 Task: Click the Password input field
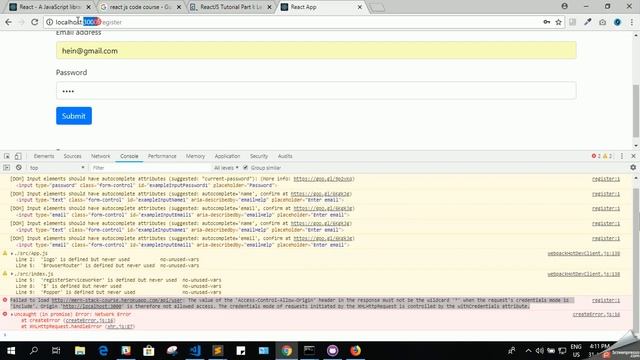click(316, 91)
